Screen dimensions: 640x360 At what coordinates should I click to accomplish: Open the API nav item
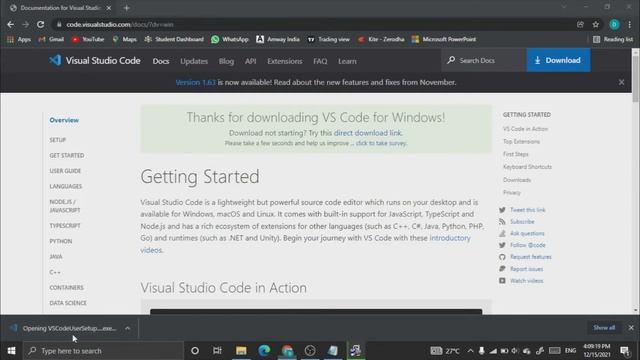250,61
